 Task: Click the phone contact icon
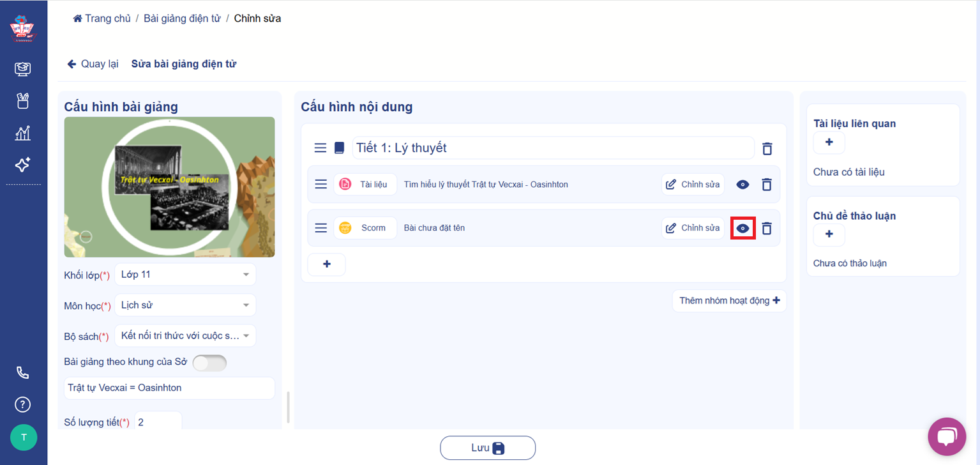pos(23,372)
